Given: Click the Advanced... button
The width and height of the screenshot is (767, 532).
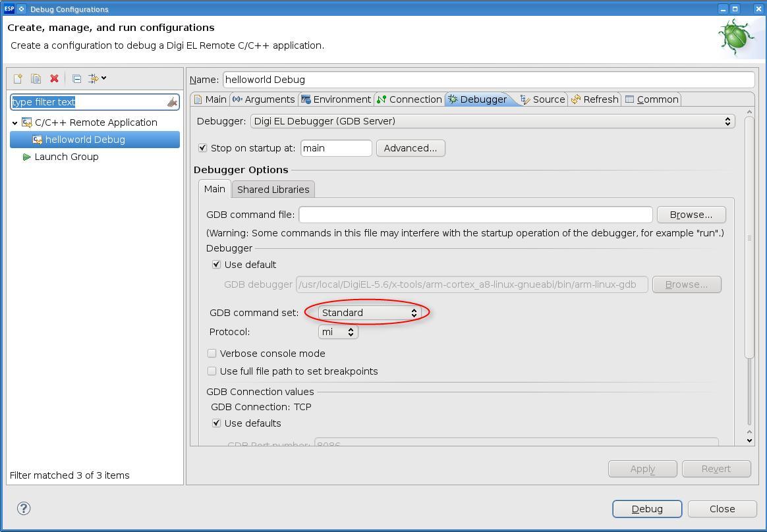Looking at the screenshot, I should 410,148.
